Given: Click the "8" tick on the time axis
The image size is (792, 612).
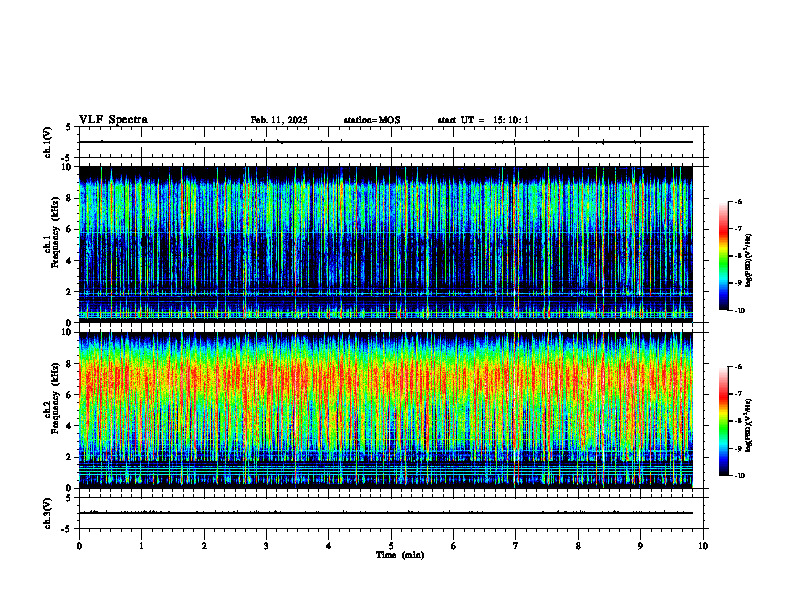Looking at the screenshot, I should [578, 546].
